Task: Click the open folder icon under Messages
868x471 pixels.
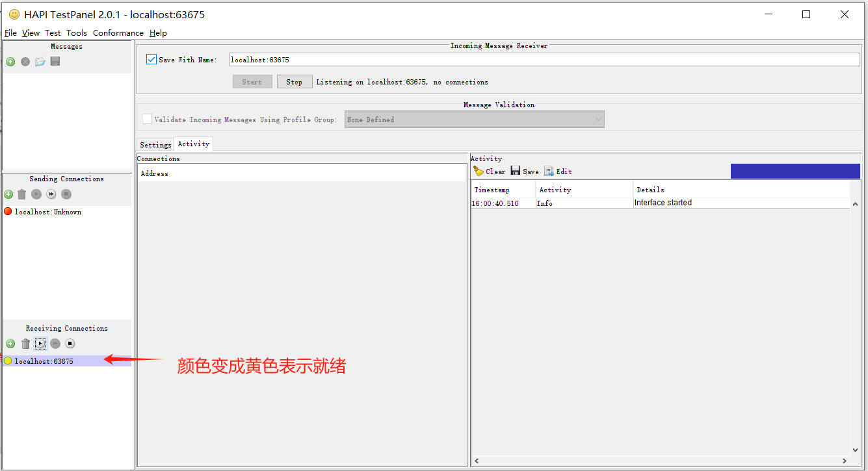Action: pos(40,62)
